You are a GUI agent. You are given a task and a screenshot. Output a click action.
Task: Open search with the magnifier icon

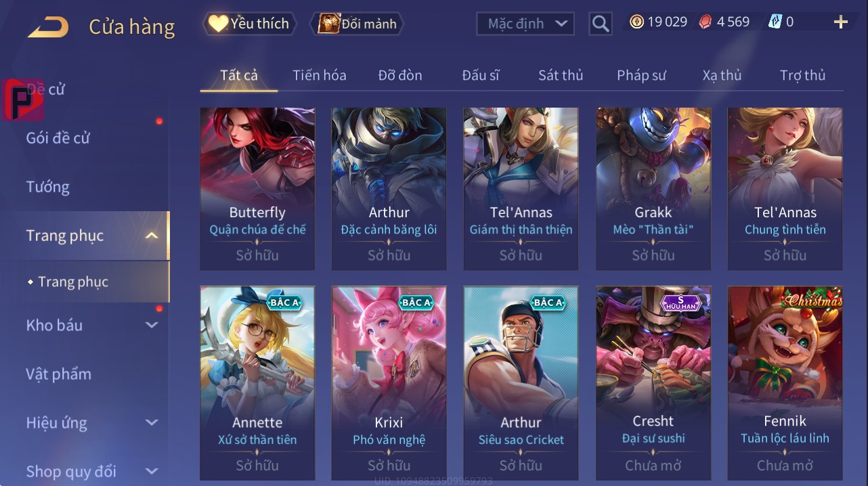[600, 24]
